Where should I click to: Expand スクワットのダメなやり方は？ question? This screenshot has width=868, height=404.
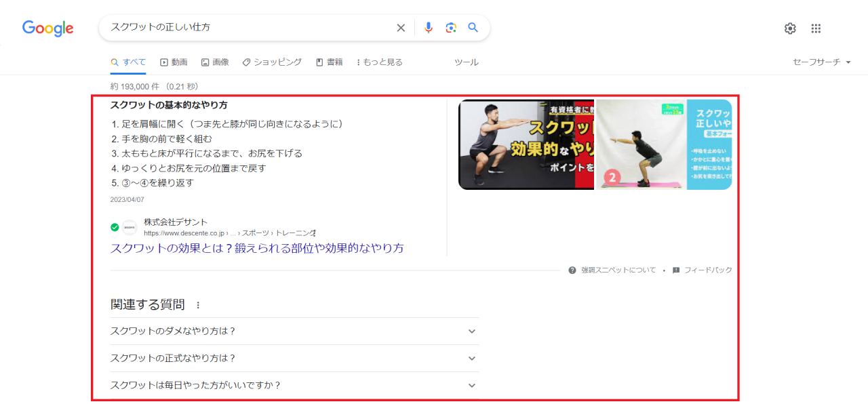(294, 331)
